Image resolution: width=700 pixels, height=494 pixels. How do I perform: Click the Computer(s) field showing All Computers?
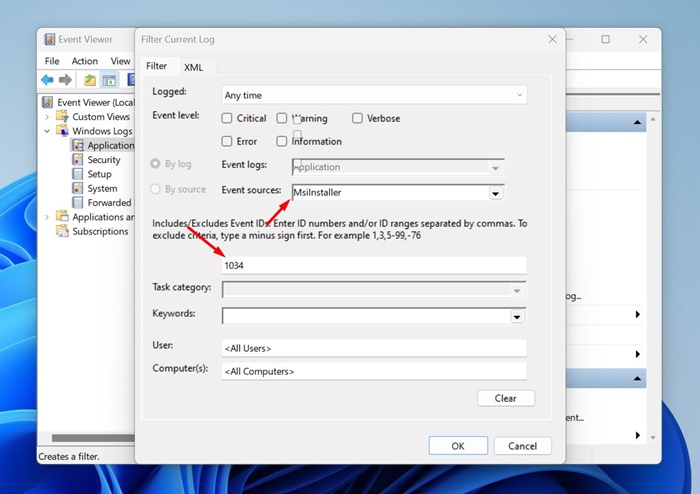point(374,371)
